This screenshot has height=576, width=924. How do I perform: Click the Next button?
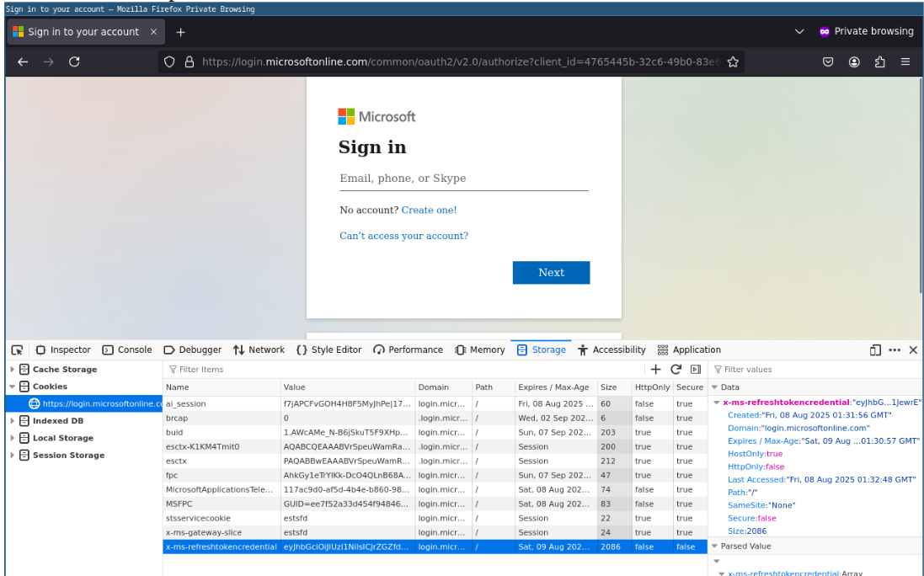coord(551,273)
